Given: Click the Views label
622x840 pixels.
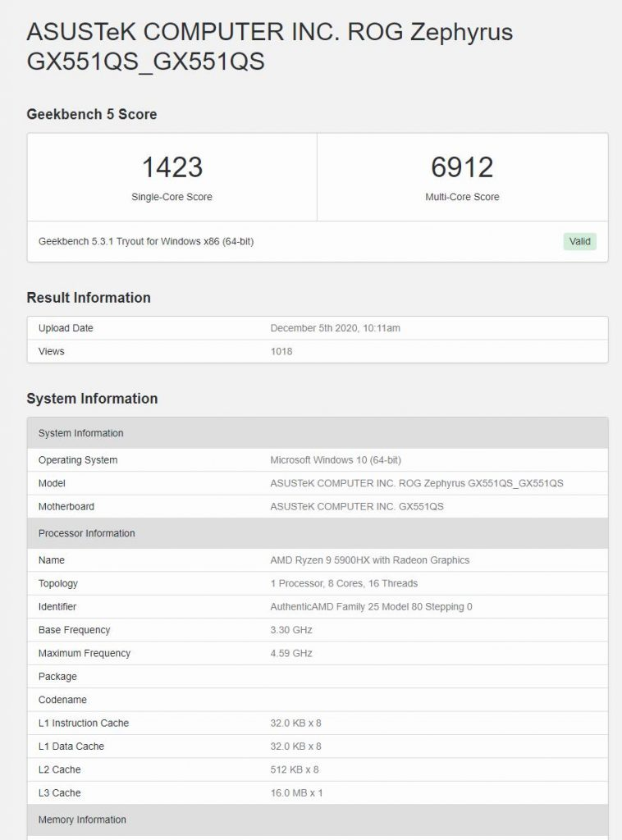Looking at the screenshot, I should (x=51, y=351).
